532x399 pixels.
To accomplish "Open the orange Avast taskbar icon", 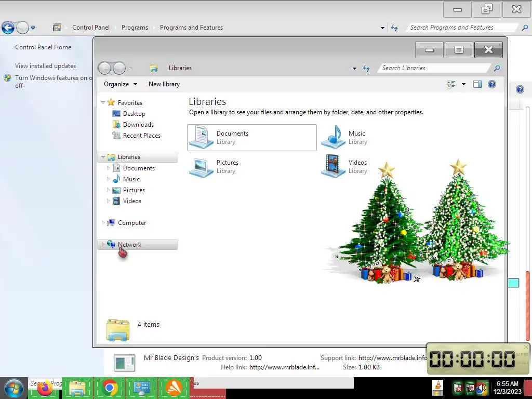I will (x=174, y=388).
